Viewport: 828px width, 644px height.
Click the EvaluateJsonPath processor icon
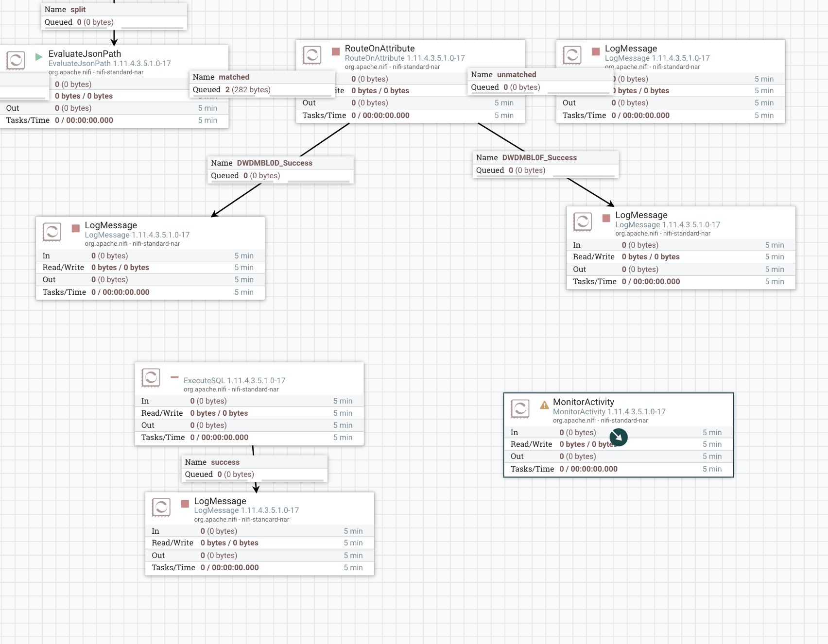coord(16,61)
